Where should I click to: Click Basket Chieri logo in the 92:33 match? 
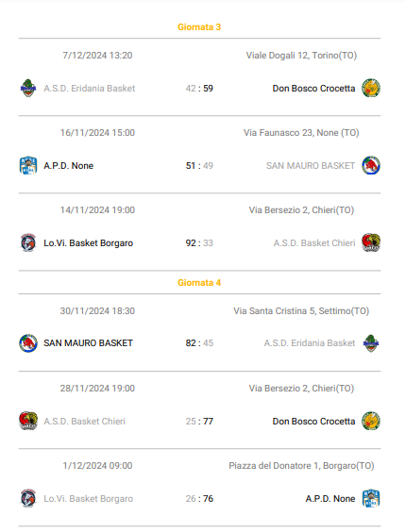coord(371,243)
